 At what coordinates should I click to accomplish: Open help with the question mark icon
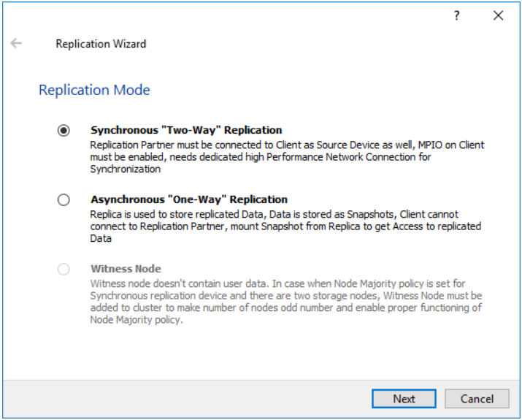(x=457, y=16)
